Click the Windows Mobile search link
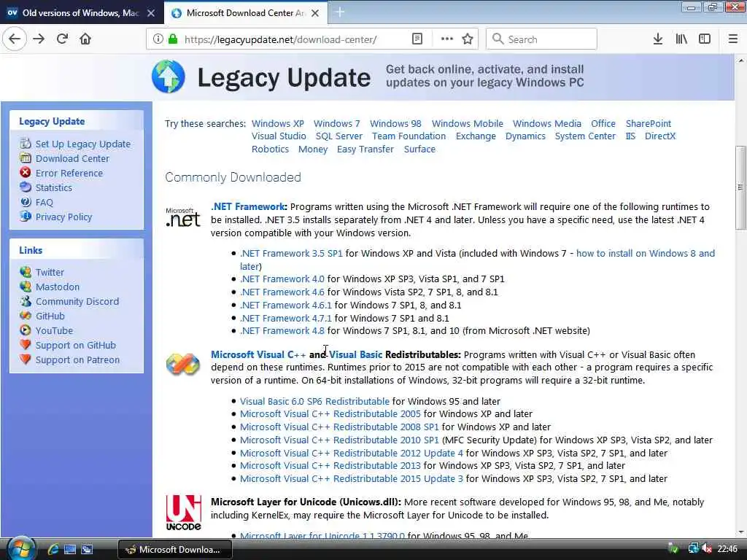Screen dimensions: 747x560 point(468,123)
